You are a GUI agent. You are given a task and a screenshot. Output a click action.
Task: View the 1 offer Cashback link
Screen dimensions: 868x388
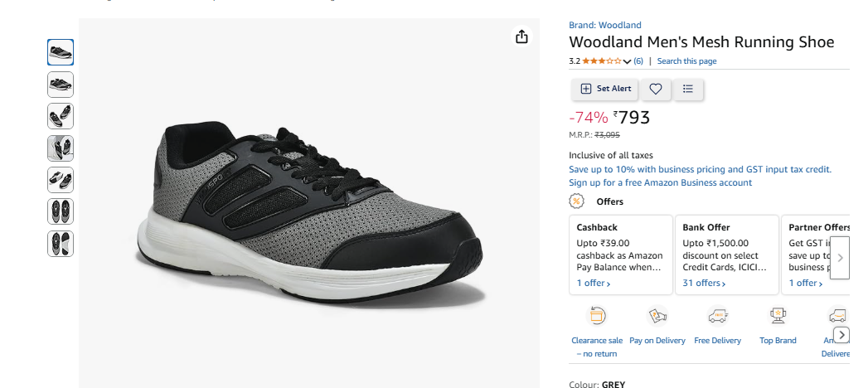click(x=594, y=284)
